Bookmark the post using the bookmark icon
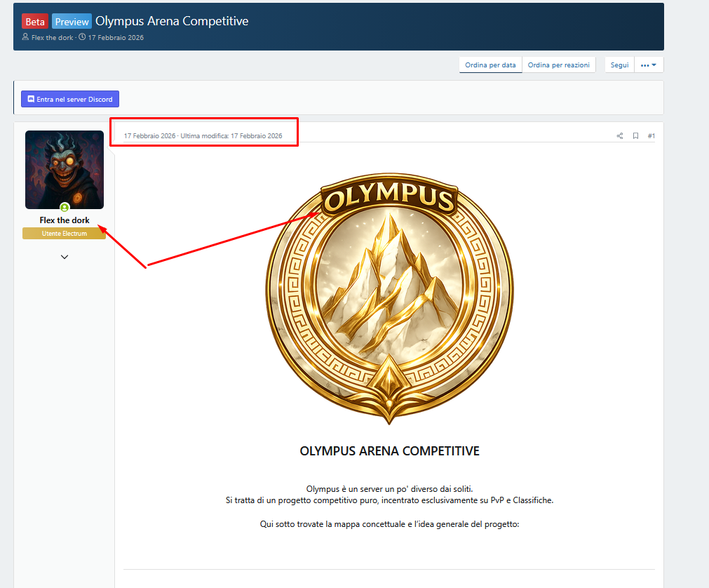 (x=635, y=135)
